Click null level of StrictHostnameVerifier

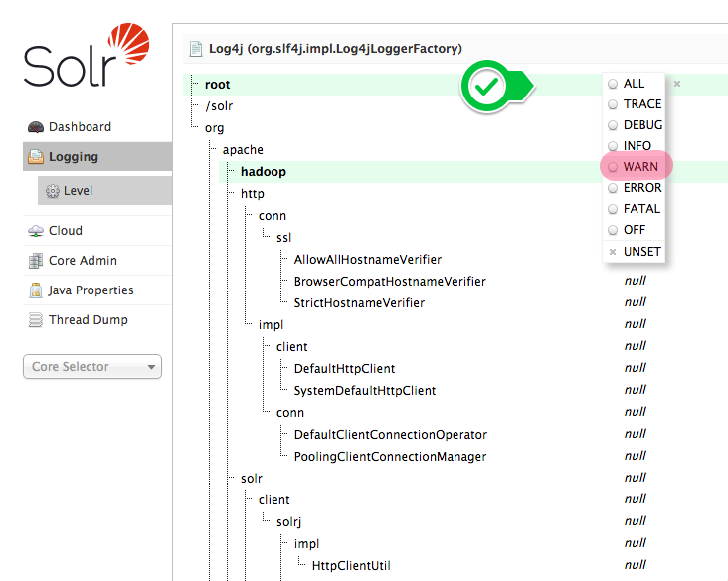coord(636,302)
